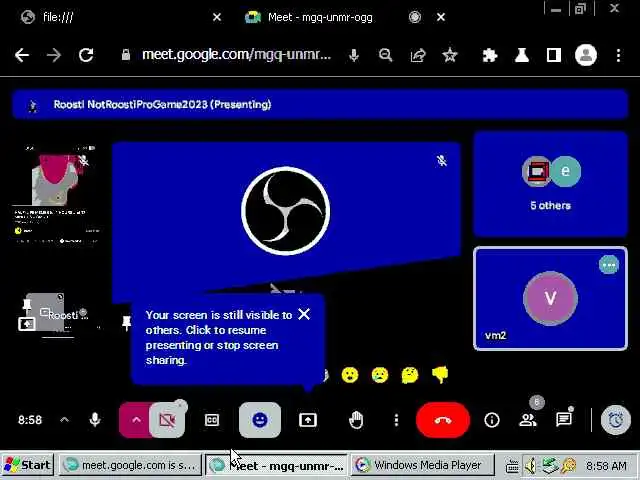
Task: Switch to Meet - mgq-unmr taskbar item
Action: [277, 465]
